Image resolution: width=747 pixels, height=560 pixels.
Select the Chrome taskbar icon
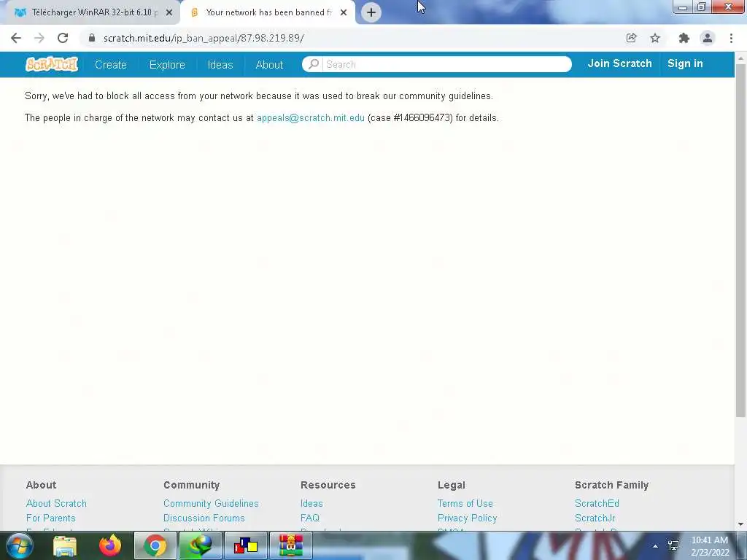155,545
